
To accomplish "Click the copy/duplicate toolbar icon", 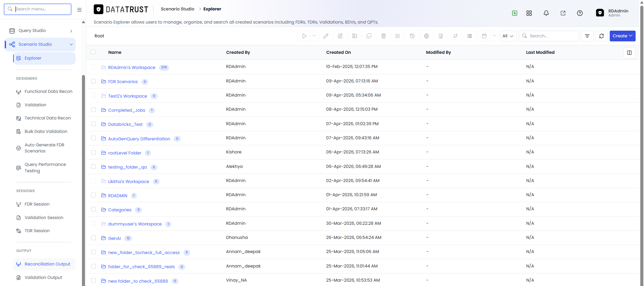I will [369, 36].
